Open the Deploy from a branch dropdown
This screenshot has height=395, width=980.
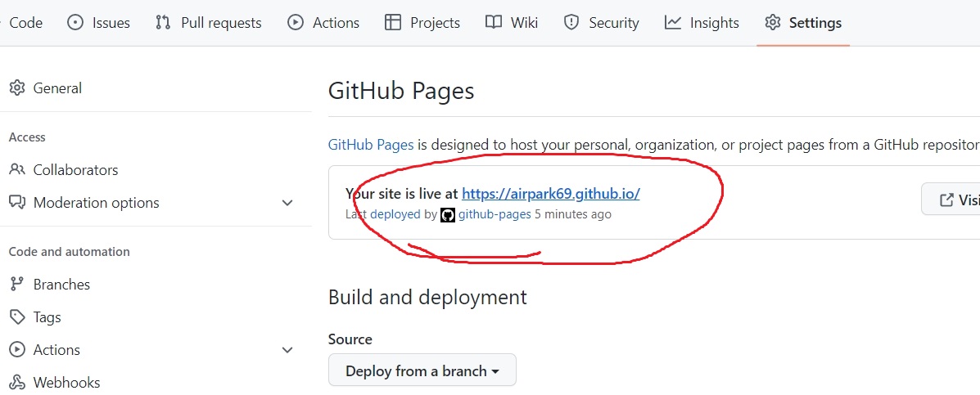pyautogui.click(x=422, y=370)
